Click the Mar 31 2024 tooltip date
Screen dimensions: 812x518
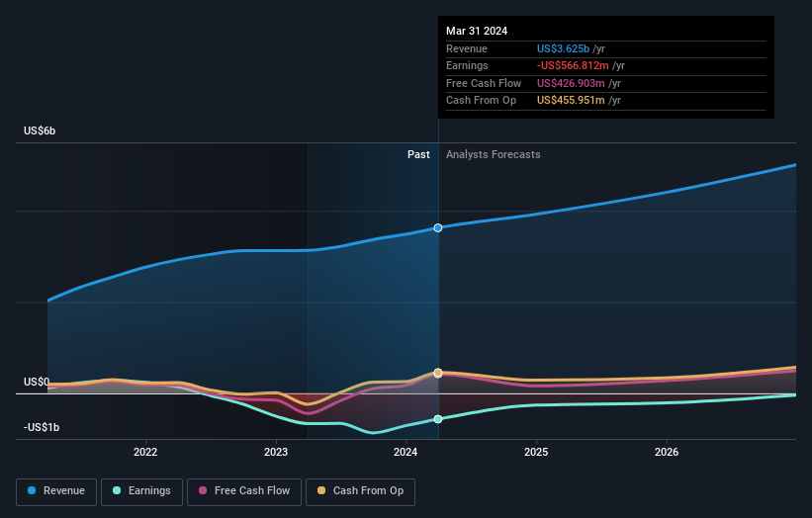point(477,31)
